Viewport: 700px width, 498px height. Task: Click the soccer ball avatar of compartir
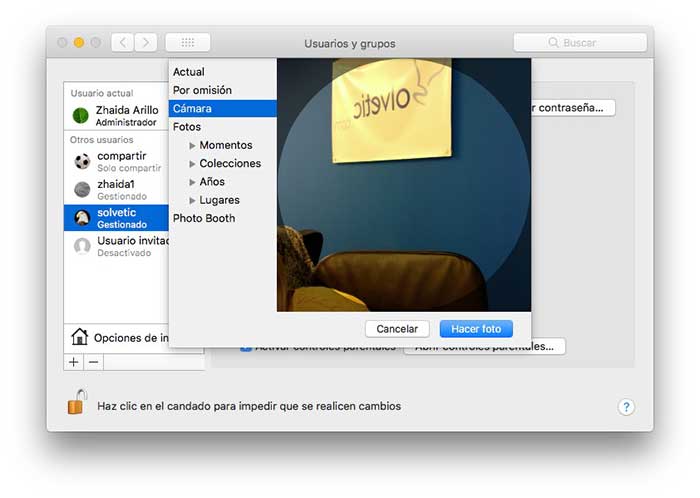point(82,161)
